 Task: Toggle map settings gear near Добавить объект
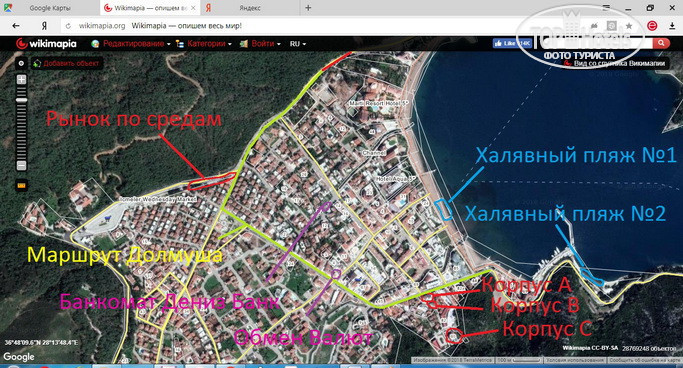pos(21,64)
